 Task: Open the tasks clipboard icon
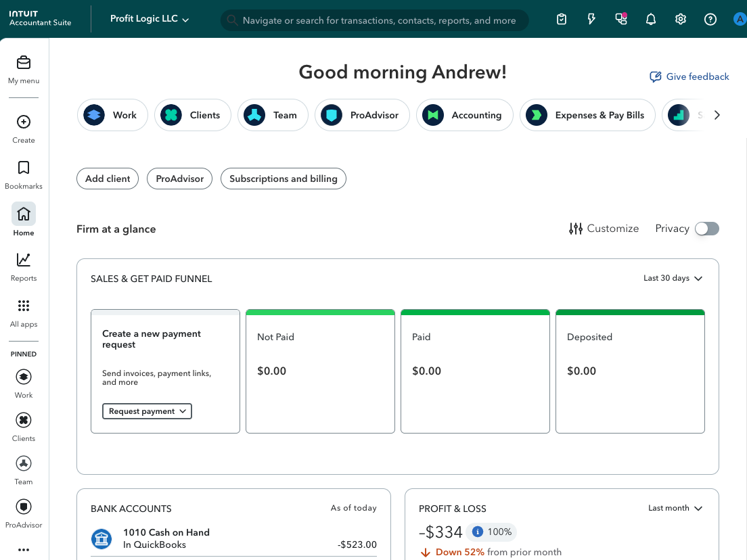[561, 19]
